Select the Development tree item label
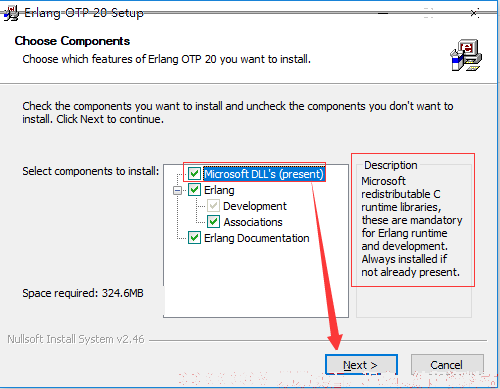This screenshot has width=500, height=389. click(x=255, y=206)
